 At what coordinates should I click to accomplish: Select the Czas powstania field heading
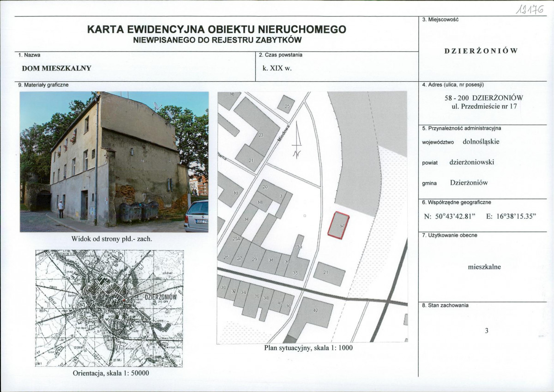281,55
